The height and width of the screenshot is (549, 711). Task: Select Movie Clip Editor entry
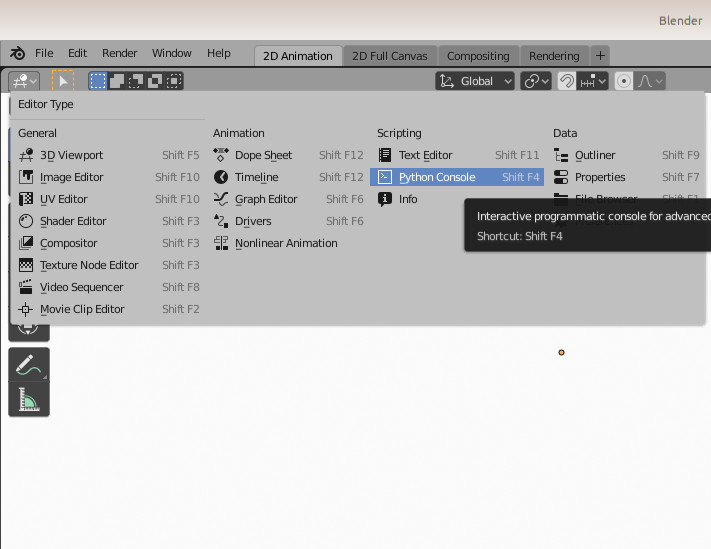point(108,309)
